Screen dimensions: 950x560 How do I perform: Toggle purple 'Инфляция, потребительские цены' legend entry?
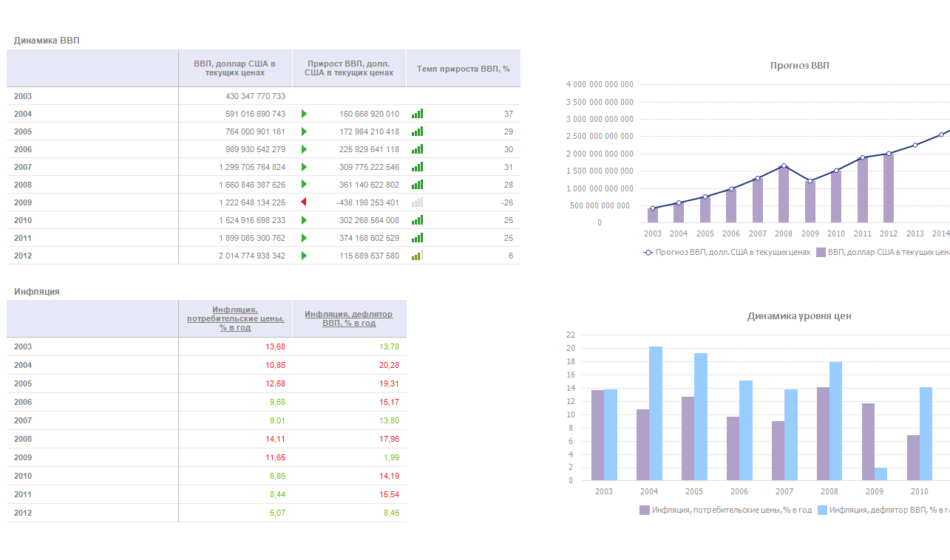click(x=645, y=510)
